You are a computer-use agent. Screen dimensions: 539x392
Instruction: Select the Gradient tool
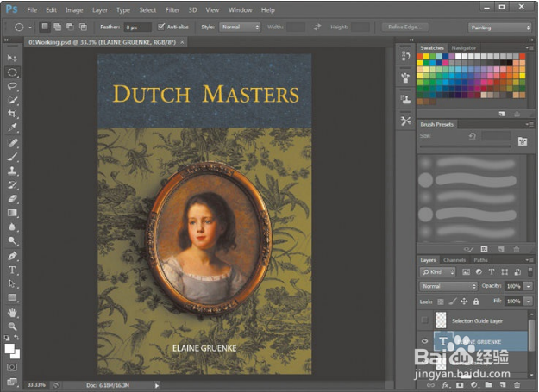(12, 213)
